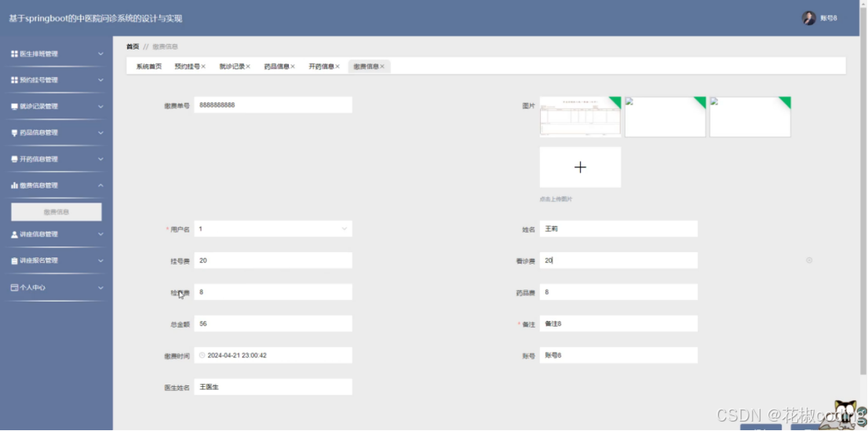Screen dimensions: 868x431
Task: Open the first uploaded image thumbnail
Action: coord(580,117)
